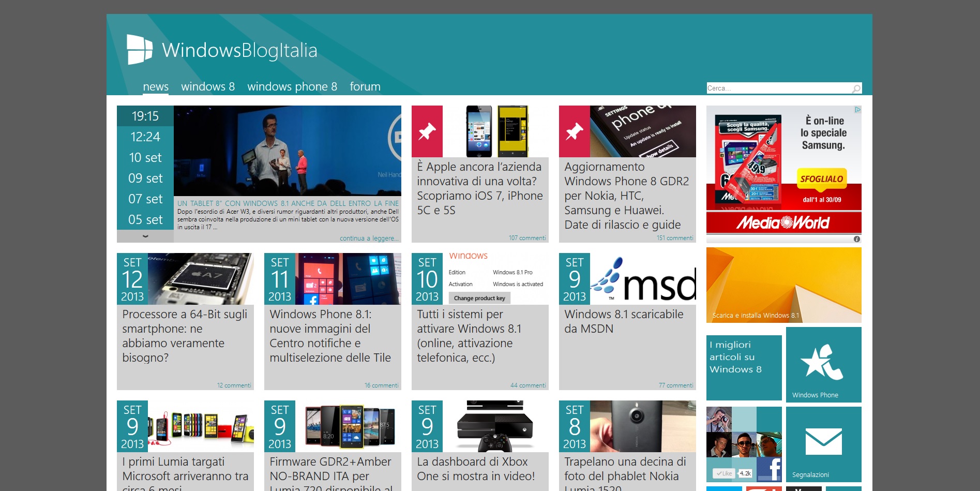This screenshot has height=491, width=980.
Task: Click the Nokia Lumia 1520 photo thumbnail
Action: click(643, 426)
